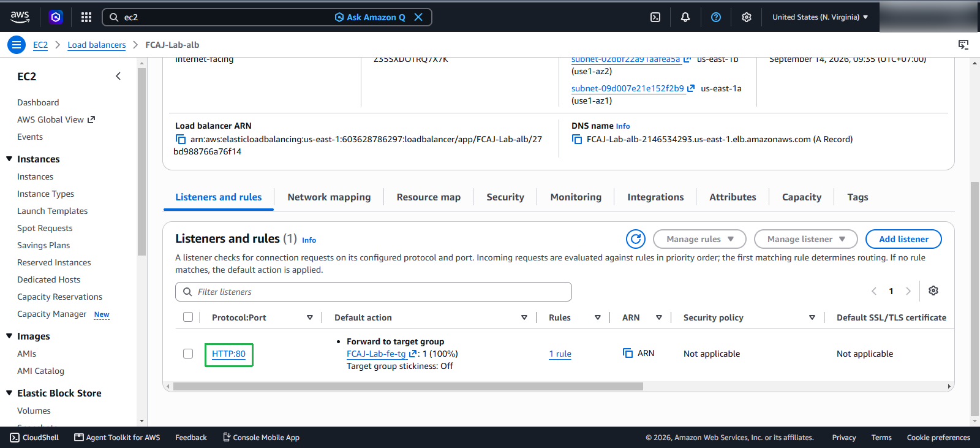Image resolution: width=980 pixels, height=448 pixels.
Task: Open the notifications bell
Action: coord(685,17)
